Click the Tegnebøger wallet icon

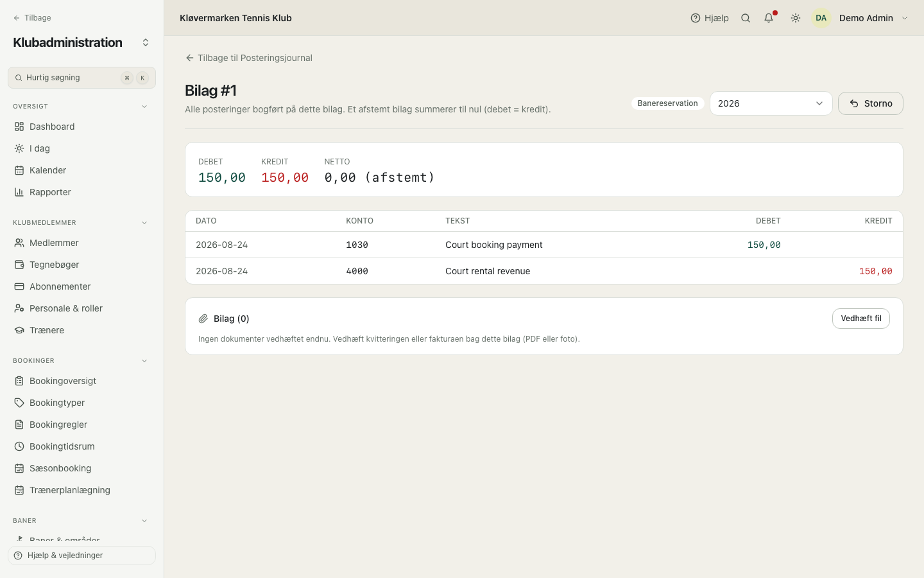pyautogui.click(x=19, y=265)
